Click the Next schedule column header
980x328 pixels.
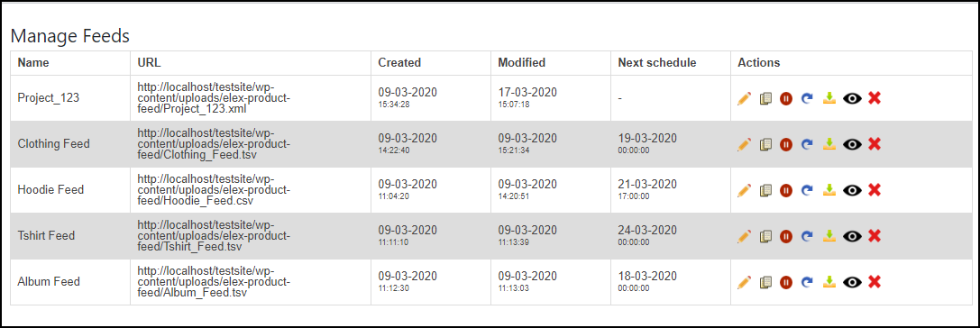pos(657,62)
